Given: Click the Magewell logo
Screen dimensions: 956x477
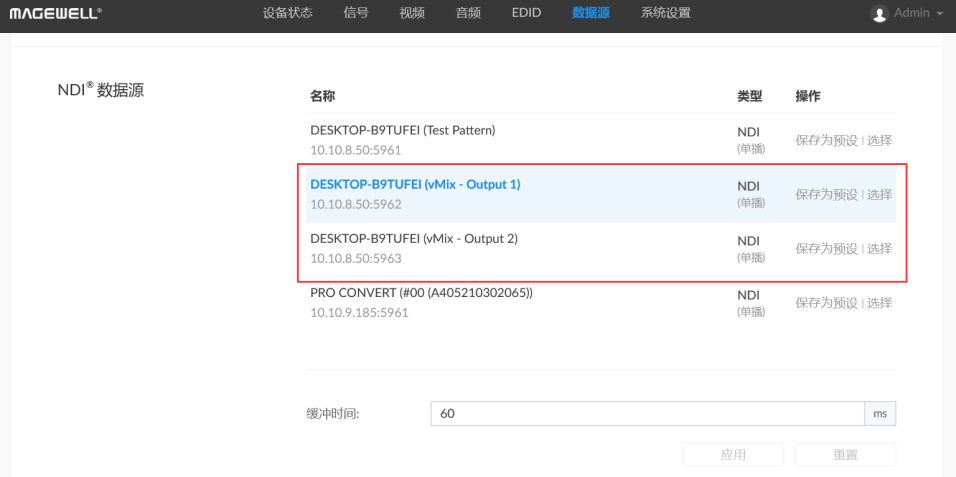Looking at the screenshot, I should [55, 13].
